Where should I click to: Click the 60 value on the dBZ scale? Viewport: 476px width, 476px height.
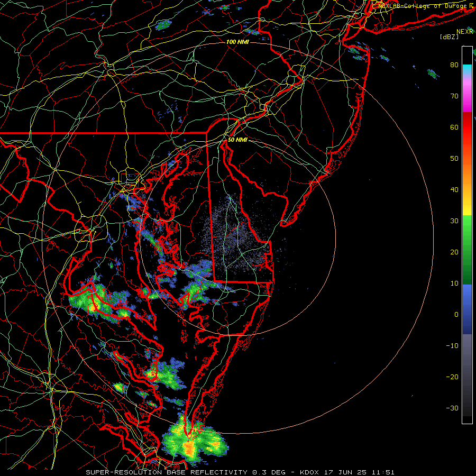454,127
